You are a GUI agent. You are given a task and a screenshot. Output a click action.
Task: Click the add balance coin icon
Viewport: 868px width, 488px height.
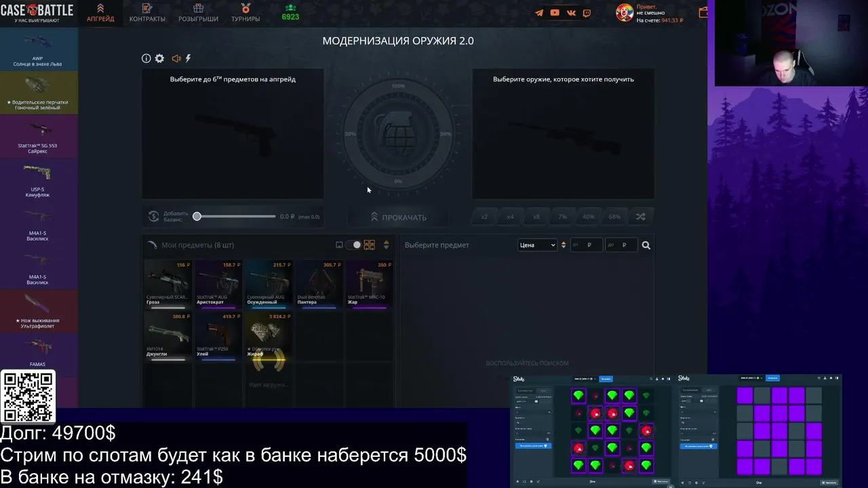(154, 217)
